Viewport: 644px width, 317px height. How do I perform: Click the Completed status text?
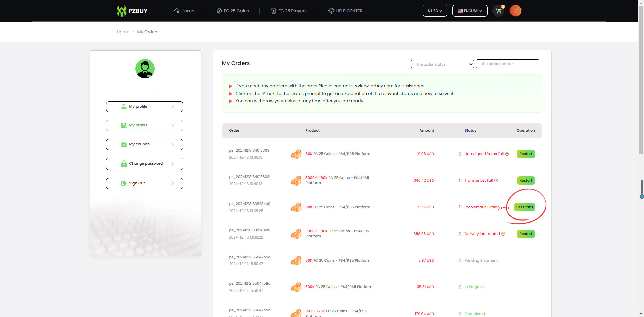coord(475,314)
